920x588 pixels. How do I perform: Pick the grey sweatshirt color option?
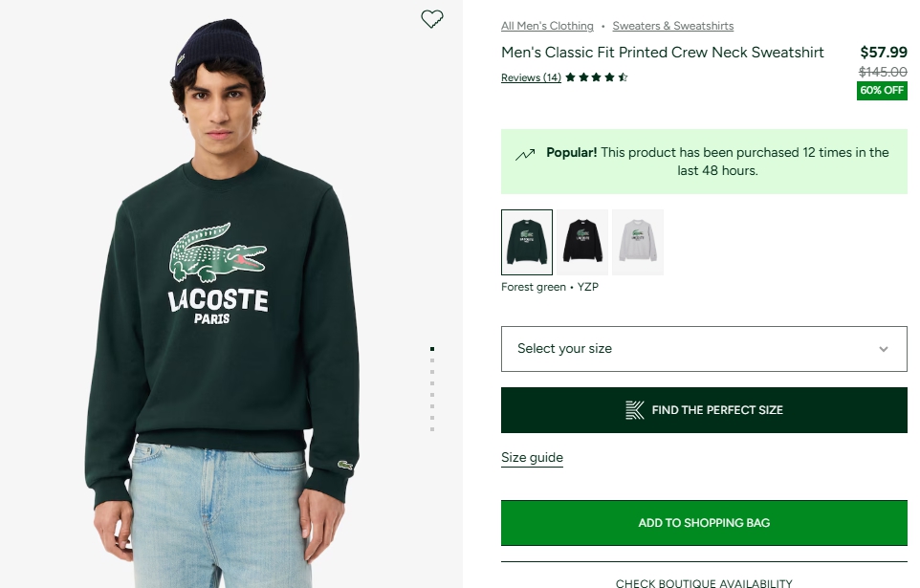638,242
